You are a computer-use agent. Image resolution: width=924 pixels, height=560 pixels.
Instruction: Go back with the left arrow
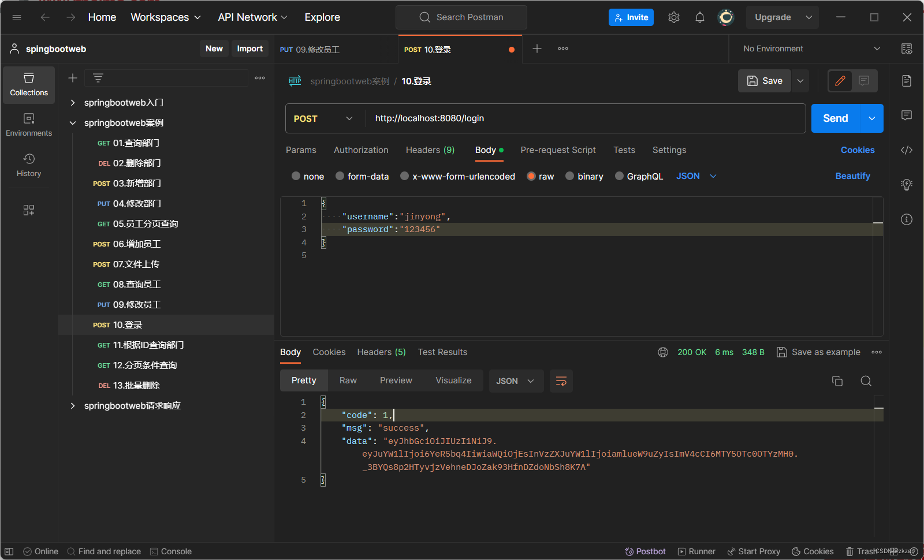click(x=45, y=17)
